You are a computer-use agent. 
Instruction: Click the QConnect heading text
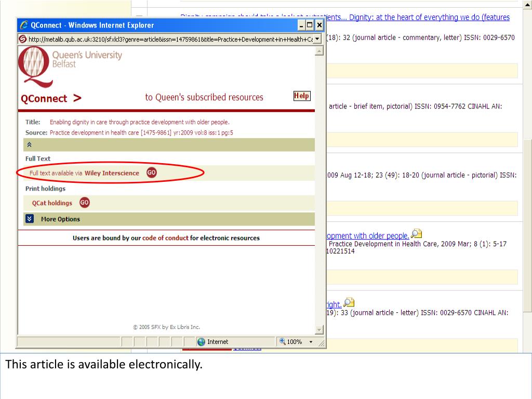pyautogui.click(x=44, y=98)
